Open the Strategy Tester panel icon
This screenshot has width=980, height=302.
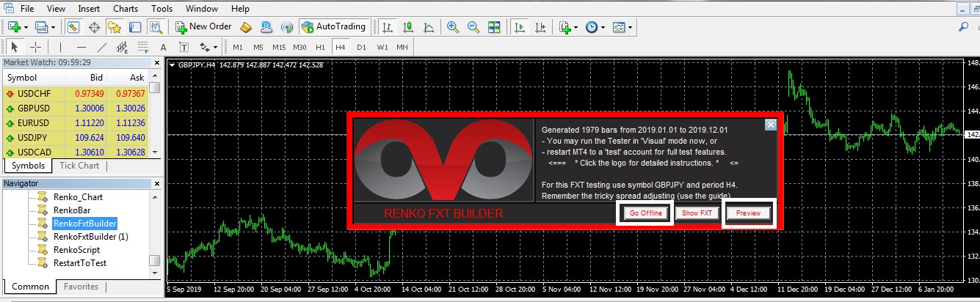point(156,27)
